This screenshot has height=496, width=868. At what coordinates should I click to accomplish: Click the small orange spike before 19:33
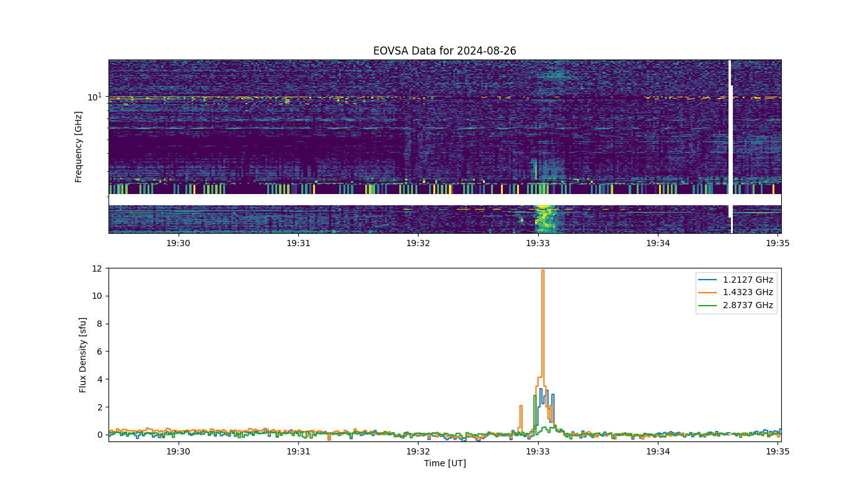[521, 417]
